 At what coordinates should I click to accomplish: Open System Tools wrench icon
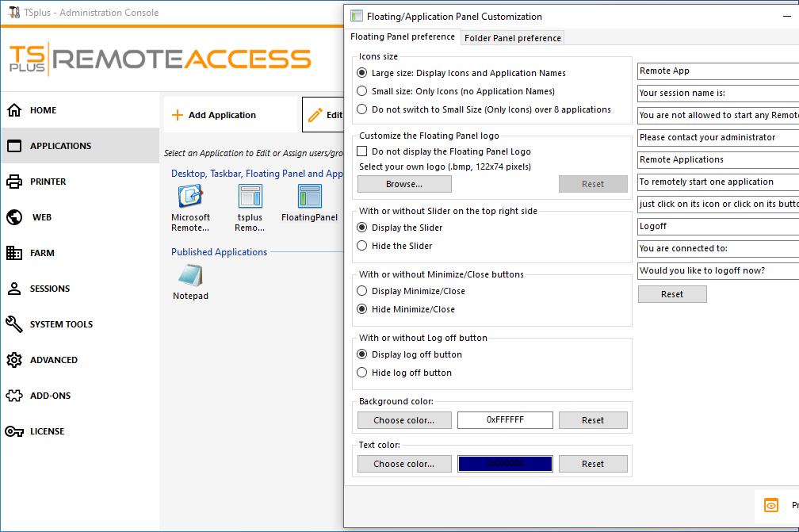pyautogui.click(x=14, y=324)
